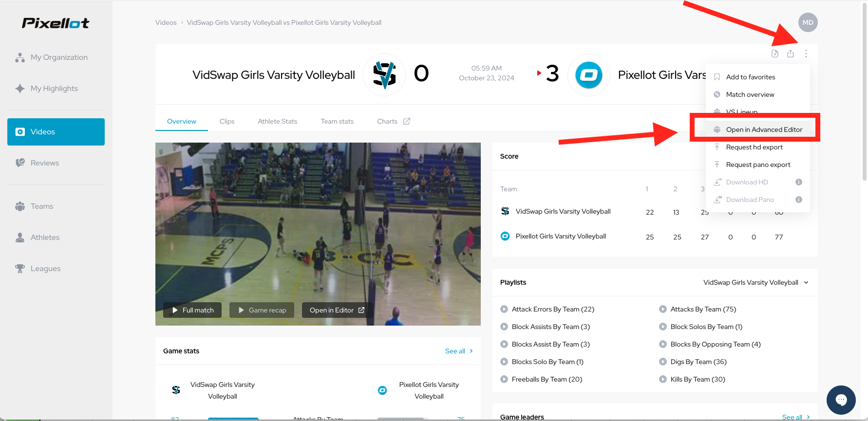The image size is (868, 421).
Task: Click the Open in Editor button
Action: (337, 310)
